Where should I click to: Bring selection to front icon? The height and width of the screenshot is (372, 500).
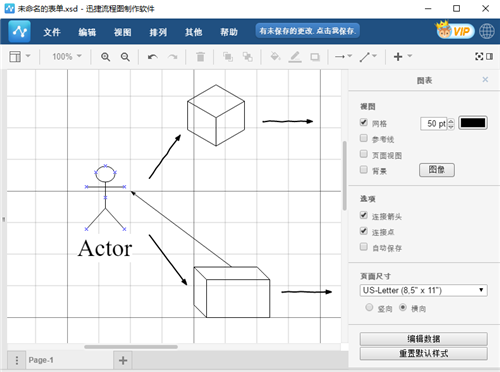click(x=228, y=57)
